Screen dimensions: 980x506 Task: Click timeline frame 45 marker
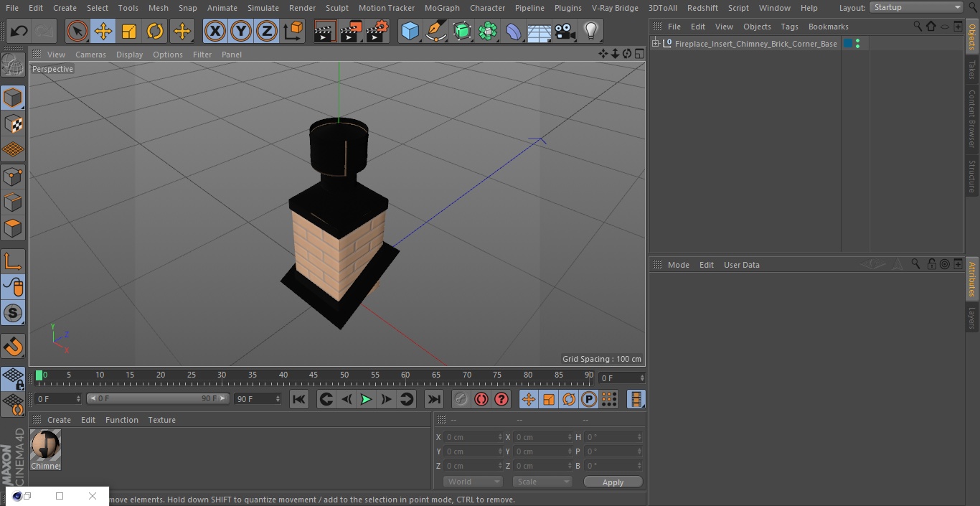click(314, 375)
